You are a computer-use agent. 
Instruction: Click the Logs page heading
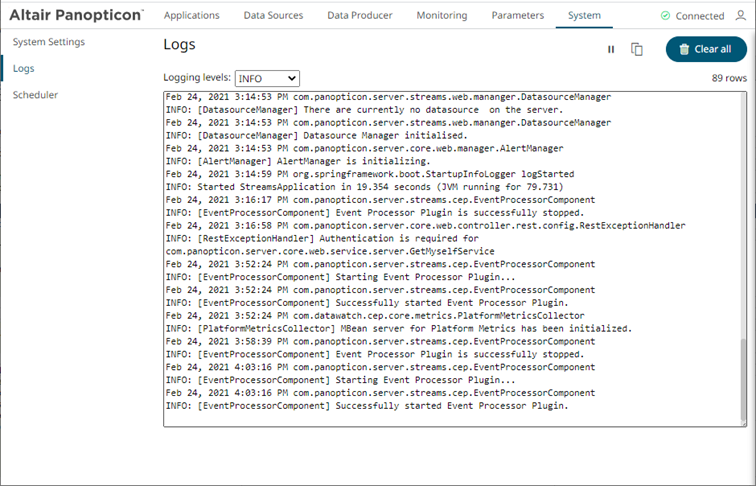click(x=179, y=44)
